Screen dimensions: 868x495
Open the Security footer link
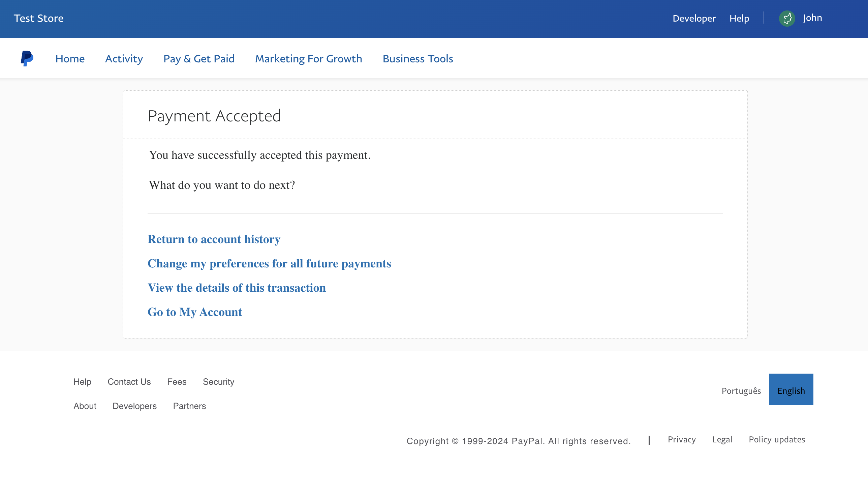[x=218, y=382]
